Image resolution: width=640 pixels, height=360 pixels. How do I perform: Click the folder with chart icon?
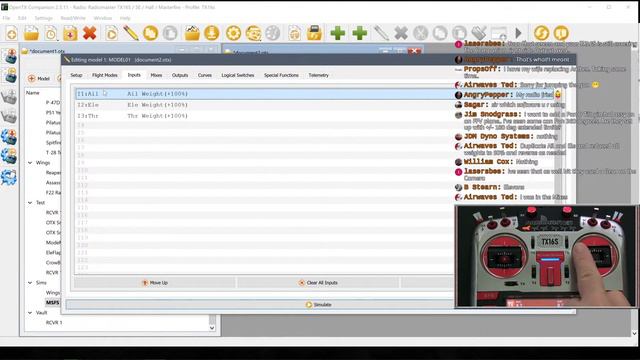192,33
